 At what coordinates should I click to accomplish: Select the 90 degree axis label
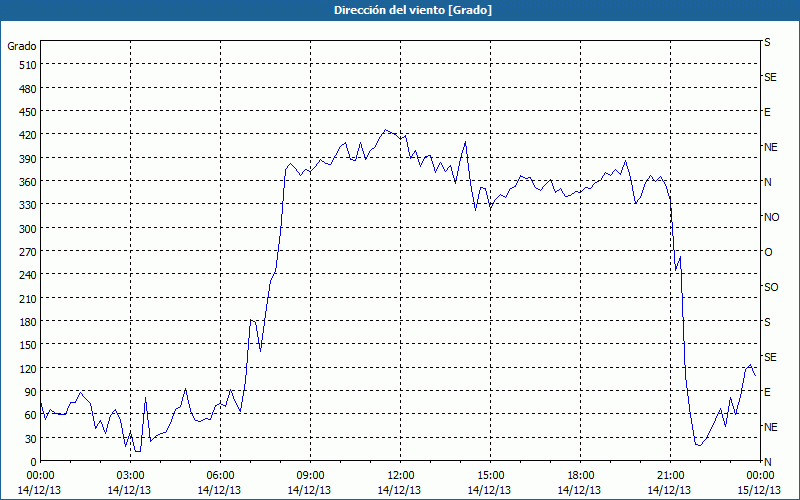point(31,392)
